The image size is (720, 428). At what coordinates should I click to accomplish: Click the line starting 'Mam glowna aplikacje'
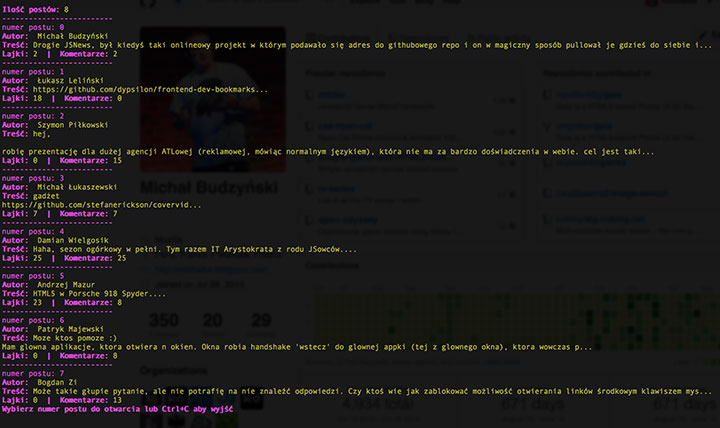tap(297, 347)
